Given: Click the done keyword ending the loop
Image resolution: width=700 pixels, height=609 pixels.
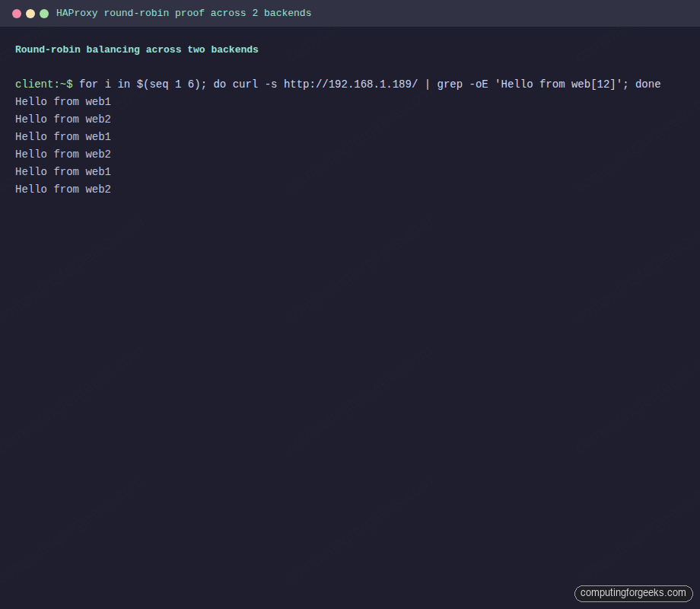Looking at the screenshot, I should (x=647, y=84).
